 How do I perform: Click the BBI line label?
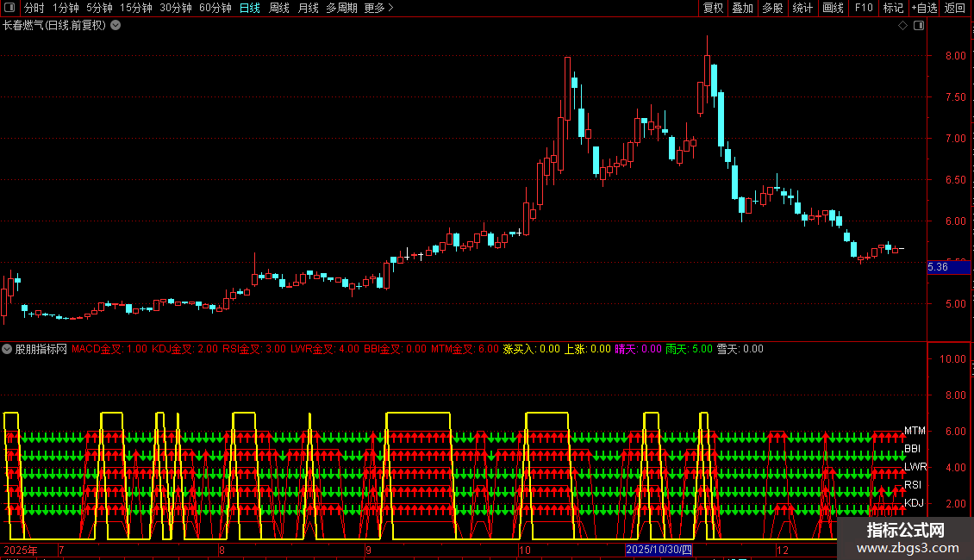tap(913, 449)
